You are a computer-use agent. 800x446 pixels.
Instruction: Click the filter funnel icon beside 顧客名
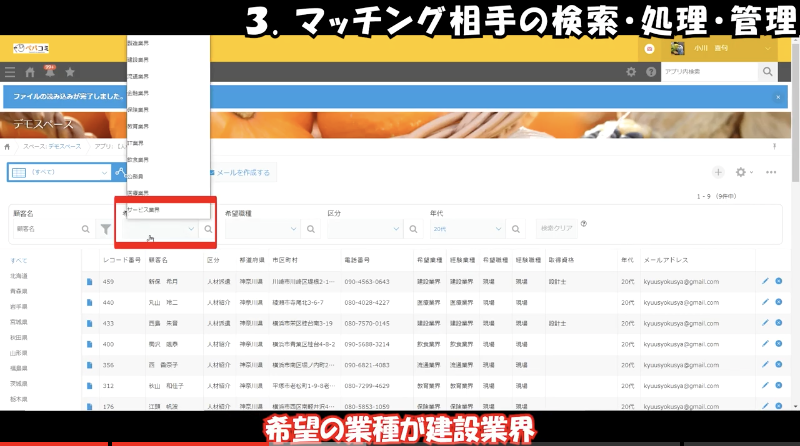(x=105, y=229)
